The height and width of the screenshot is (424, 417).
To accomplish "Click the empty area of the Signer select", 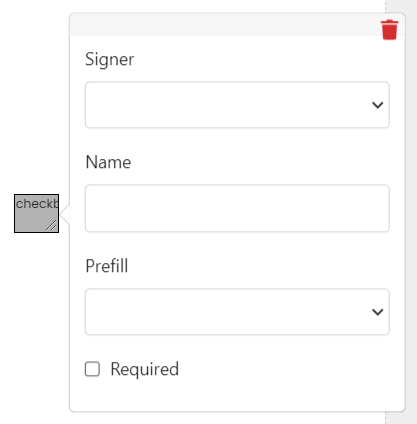I will tap(227, 105).
